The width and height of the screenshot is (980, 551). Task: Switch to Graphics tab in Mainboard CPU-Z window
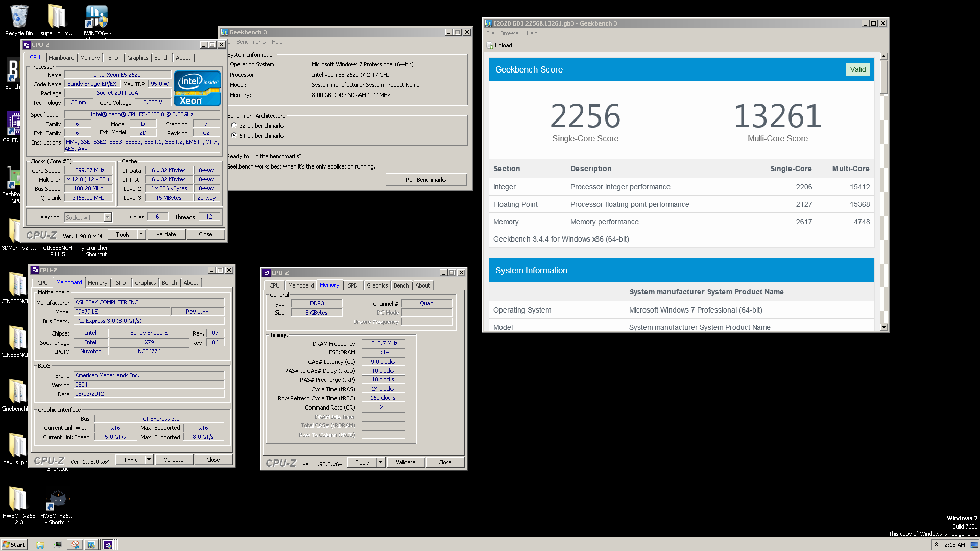tap(146, 283)
